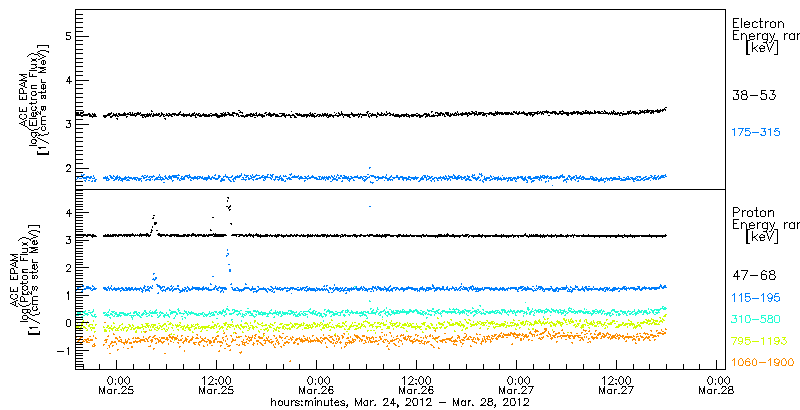Click the cyan 310-580 proton legend label
Image resolution: width=800 pixels, height=410 pixels.
coord(756,319)
